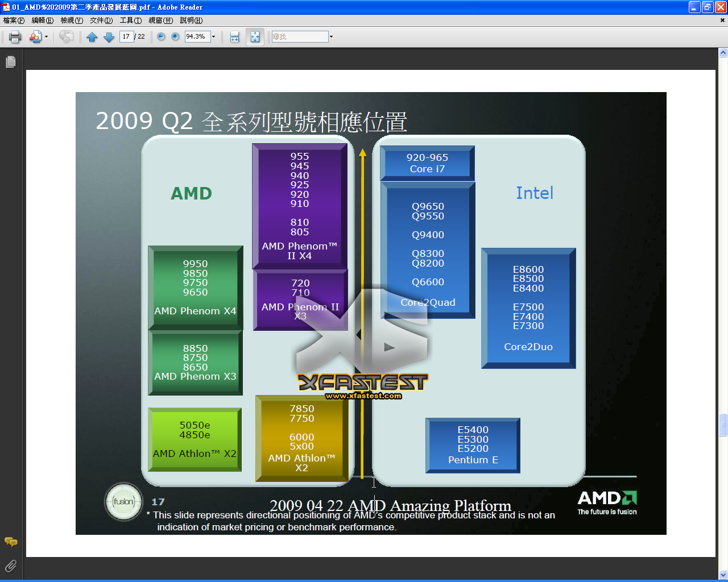Go to next page with down arrow
This screenshot has width=728, height=582.
click(109, 37)
